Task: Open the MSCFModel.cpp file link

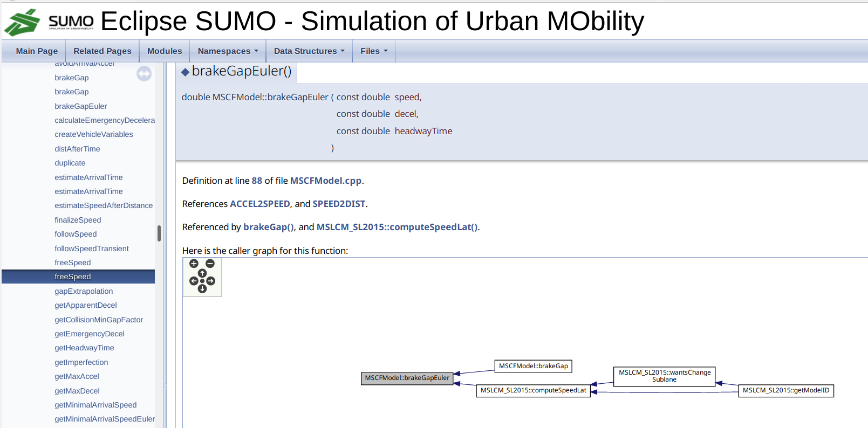Action: point(325,181)
